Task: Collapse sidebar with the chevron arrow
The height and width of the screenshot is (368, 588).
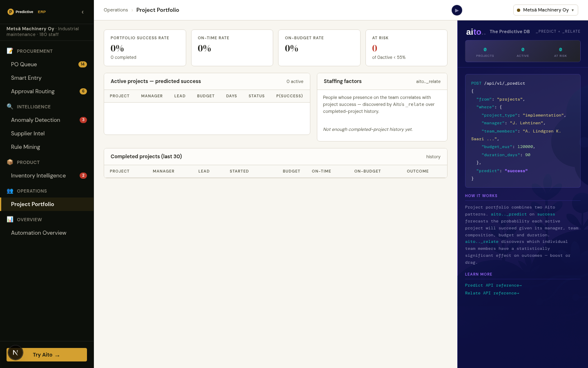Action: (82, 12)
